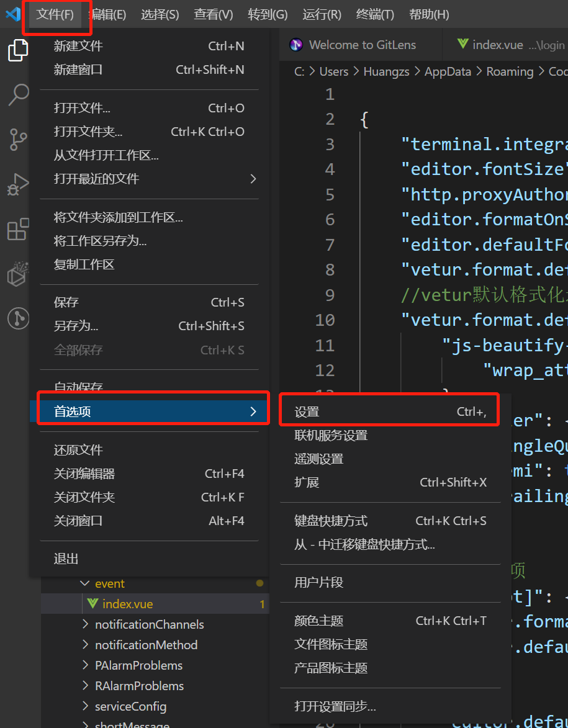Click the Users breadcrumb segment

tap(333, 71)
